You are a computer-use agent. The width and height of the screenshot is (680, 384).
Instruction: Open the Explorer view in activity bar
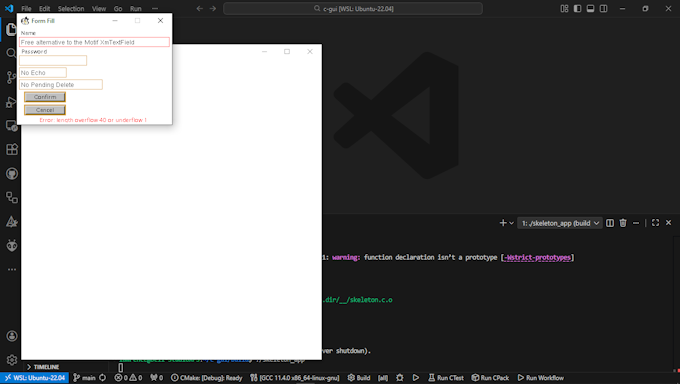tap(11, 30)
